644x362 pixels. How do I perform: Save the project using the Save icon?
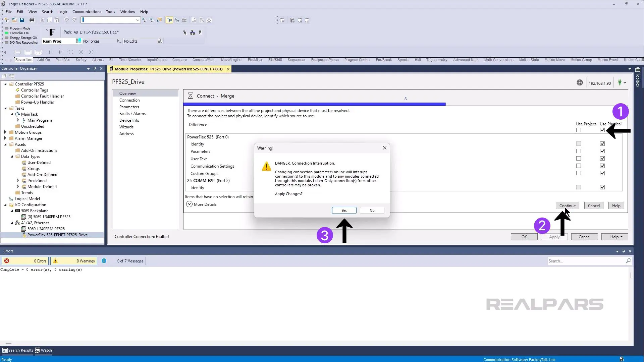pyautogui.click(x=22, y=20)
